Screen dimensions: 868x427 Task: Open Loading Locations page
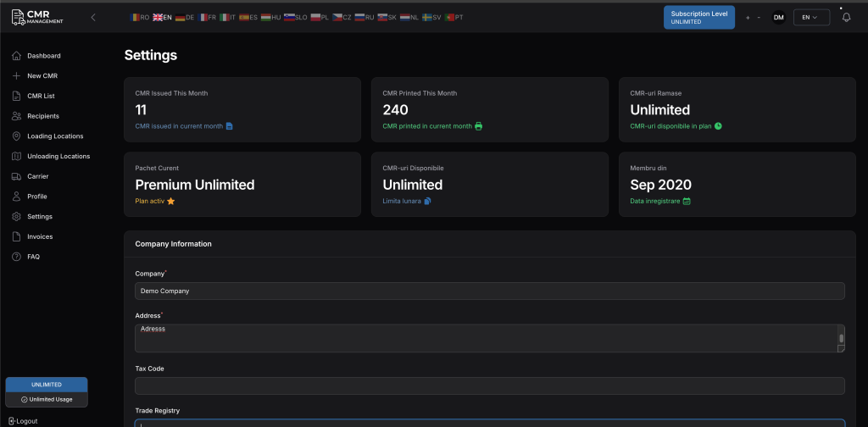pos(55,136)
